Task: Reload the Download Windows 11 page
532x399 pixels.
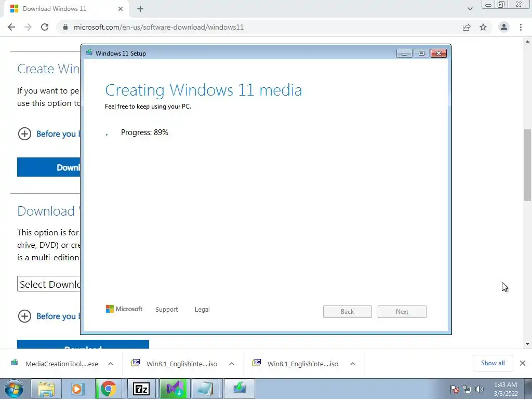Action: point(45,27)
